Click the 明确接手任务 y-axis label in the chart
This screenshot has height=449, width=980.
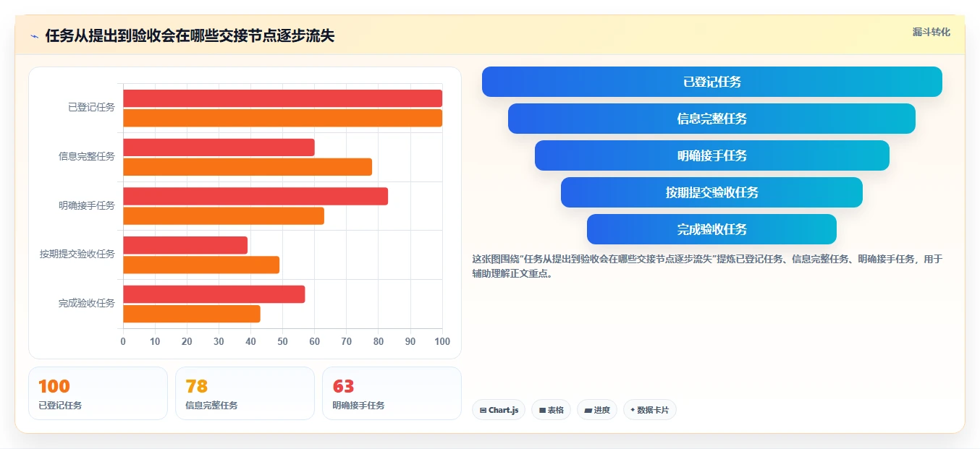(87, 205)
